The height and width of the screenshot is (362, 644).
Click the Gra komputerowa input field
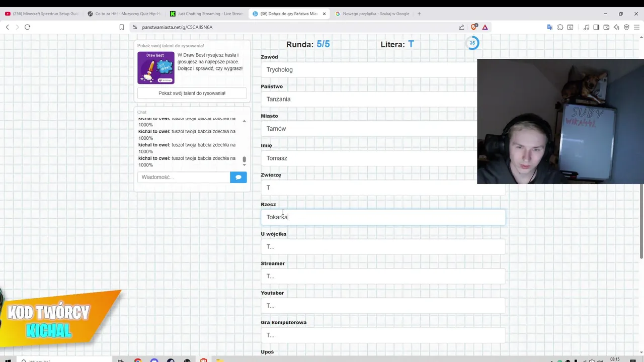click(383, 335)
